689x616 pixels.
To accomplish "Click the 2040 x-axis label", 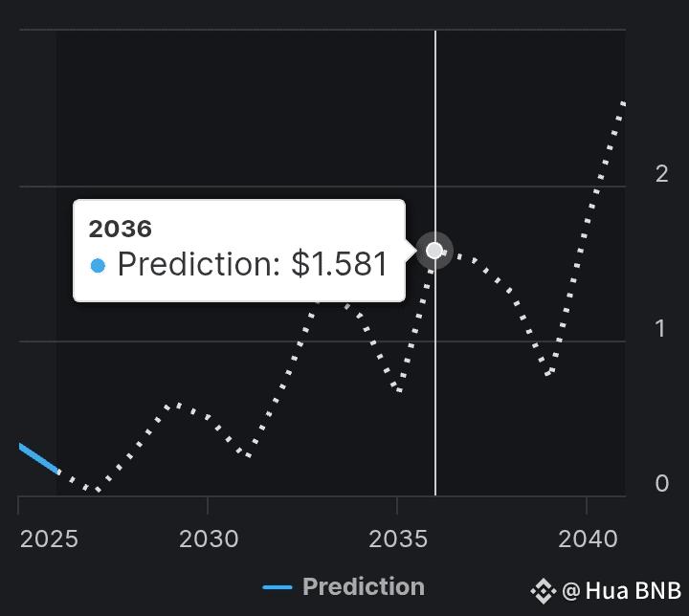I will (x=588, y=539).
